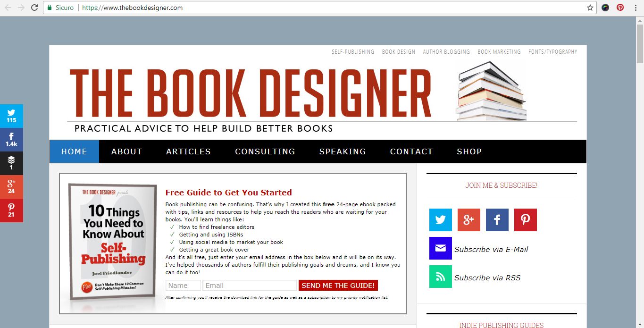Open Pinterest icon under Join Me & Subscribe
The height and width of the screenshot is (328, 644).
(526, 220)
